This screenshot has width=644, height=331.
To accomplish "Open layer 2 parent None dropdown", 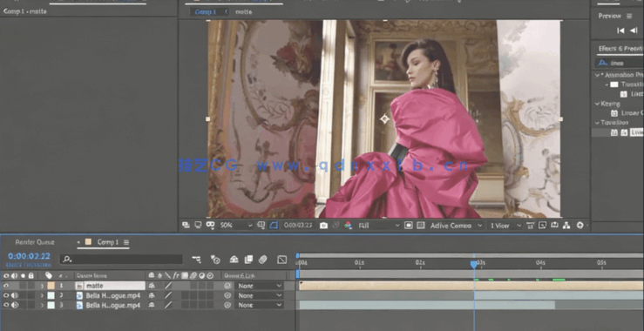I will 259,295.
